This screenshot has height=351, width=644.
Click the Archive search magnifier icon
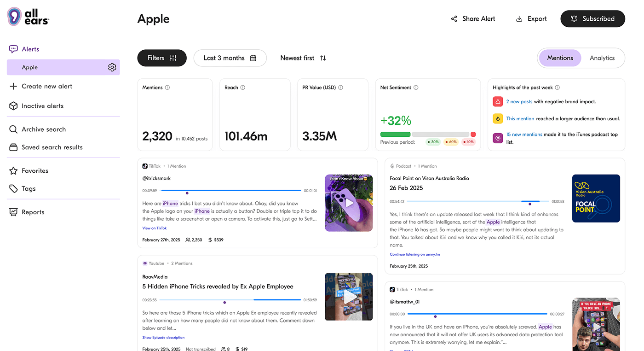[x=13, y=129]
